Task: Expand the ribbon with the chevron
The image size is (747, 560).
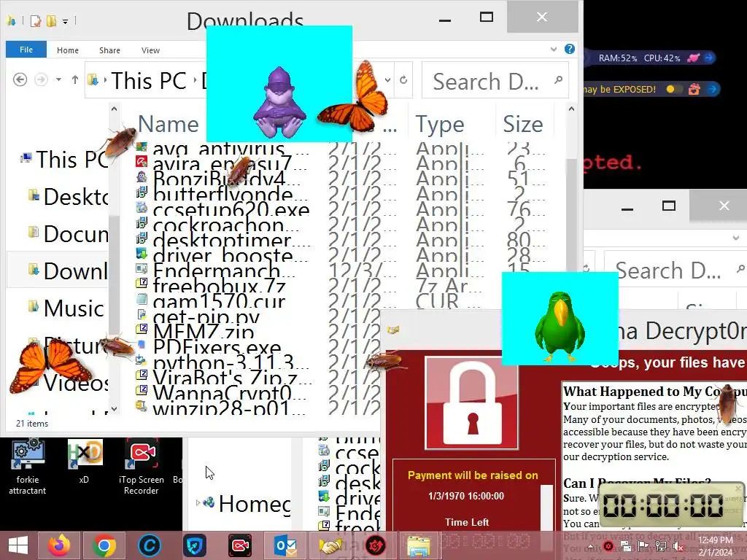Action: pyautogui.click(x=553, y=49)
